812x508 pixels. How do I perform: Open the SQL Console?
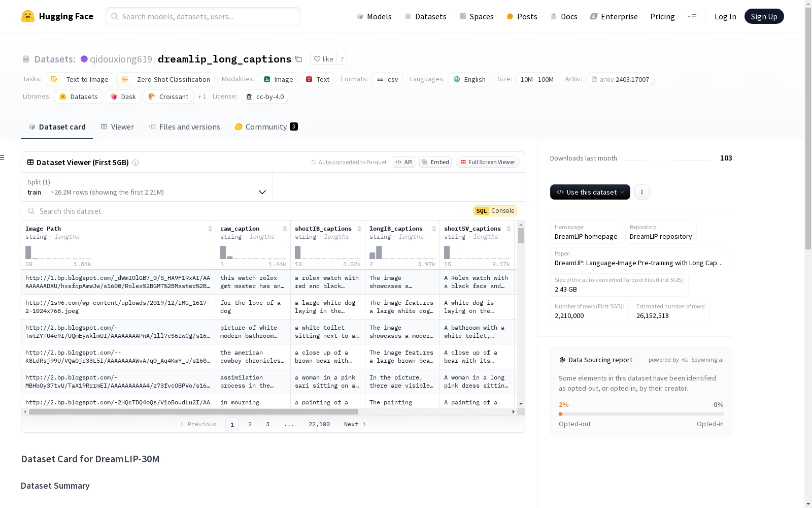click(495, 211)
